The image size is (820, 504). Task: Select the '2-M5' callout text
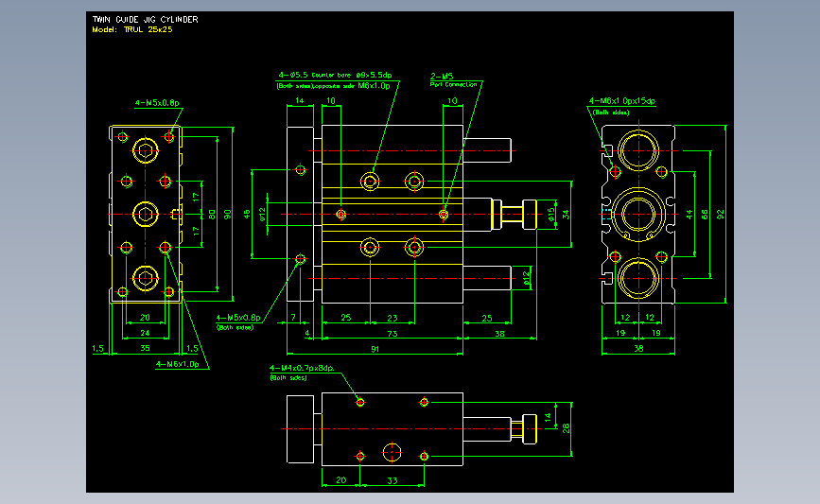pos(442,77)
